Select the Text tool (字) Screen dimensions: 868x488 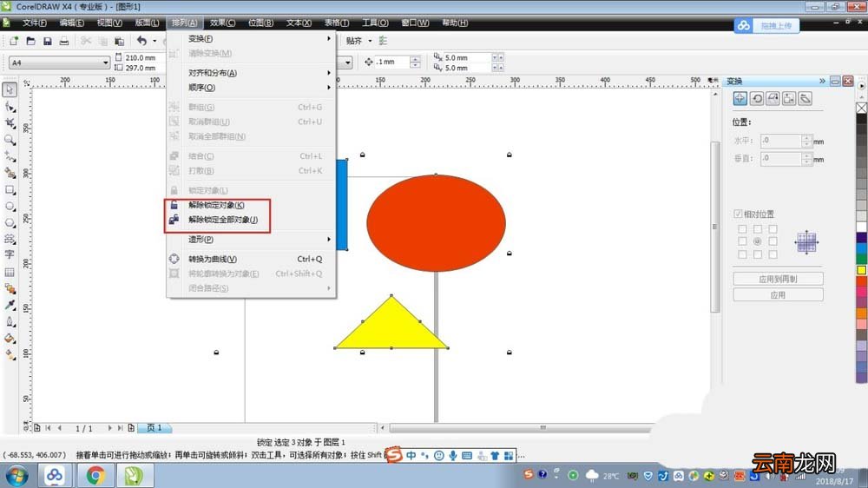click(x=10, y=254)
